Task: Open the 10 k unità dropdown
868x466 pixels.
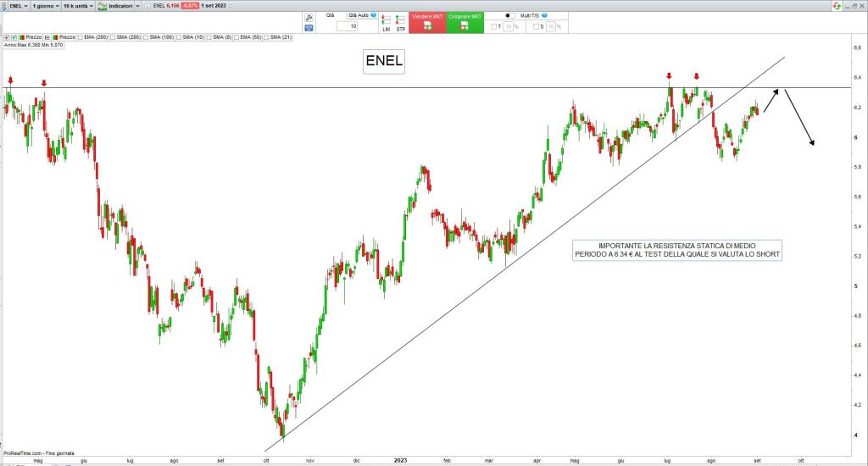Action: coord(78,6)
